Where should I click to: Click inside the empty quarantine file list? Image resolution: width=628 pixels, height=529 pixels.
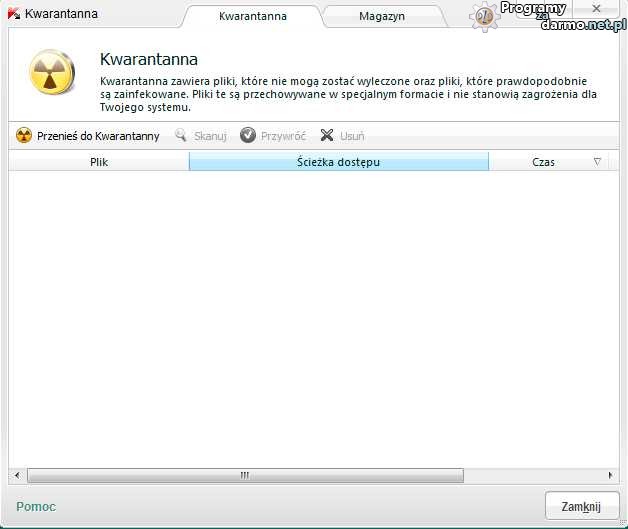(313, 320)
